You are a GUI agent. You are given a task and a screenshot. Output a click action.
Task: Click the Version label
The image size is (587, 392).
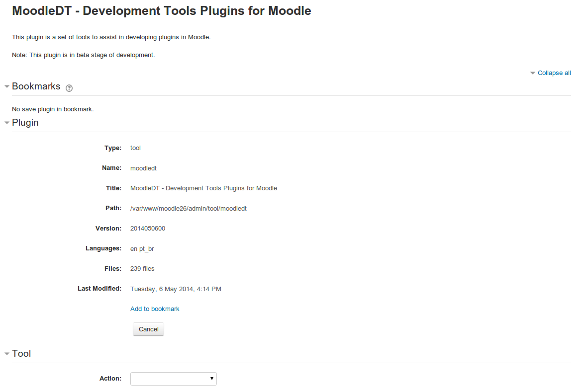coord(108,228)
